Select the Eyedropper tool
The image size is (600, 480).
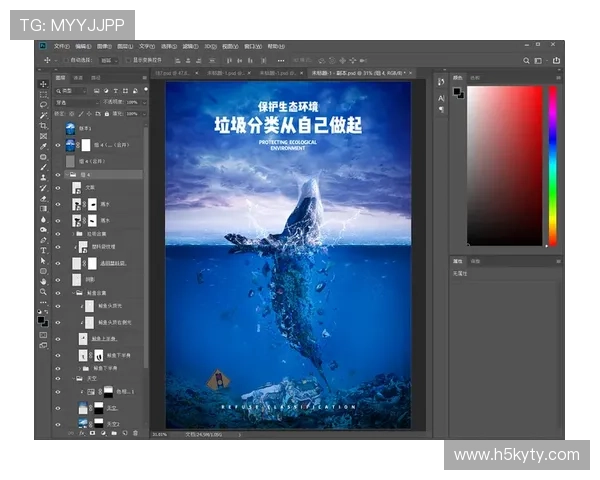(43, 146)
